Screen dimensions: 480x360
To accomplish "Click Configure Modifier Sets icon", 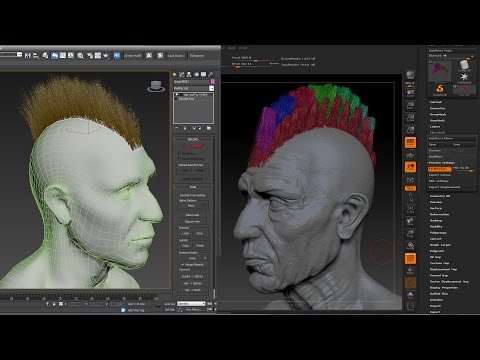I will (x=209, y=128).
